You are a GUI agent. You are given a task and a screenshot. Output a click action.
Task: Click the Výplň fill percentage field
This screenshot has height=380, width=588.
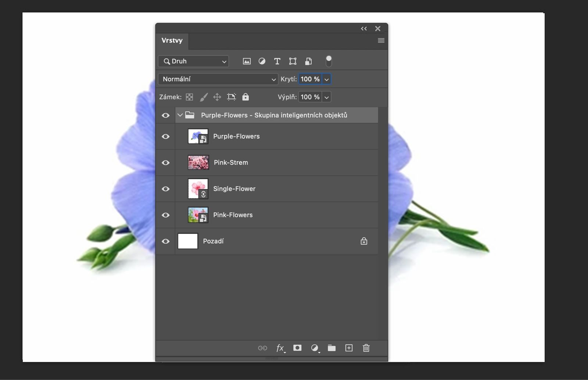point(310,97)
